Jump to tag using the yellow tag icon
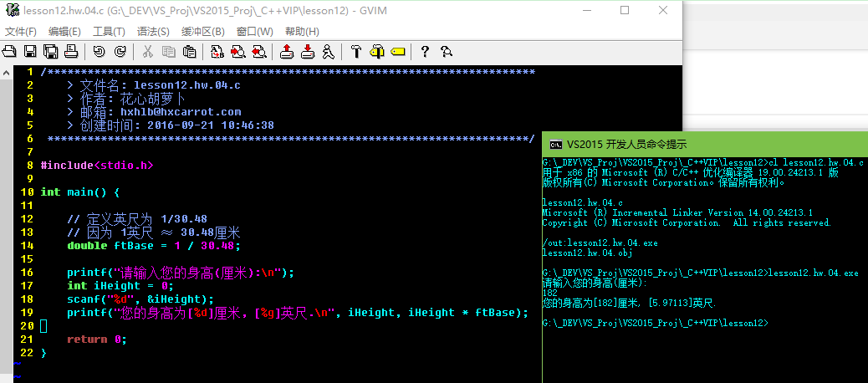This screenshot has width=868, height=383. click(397, 52)
